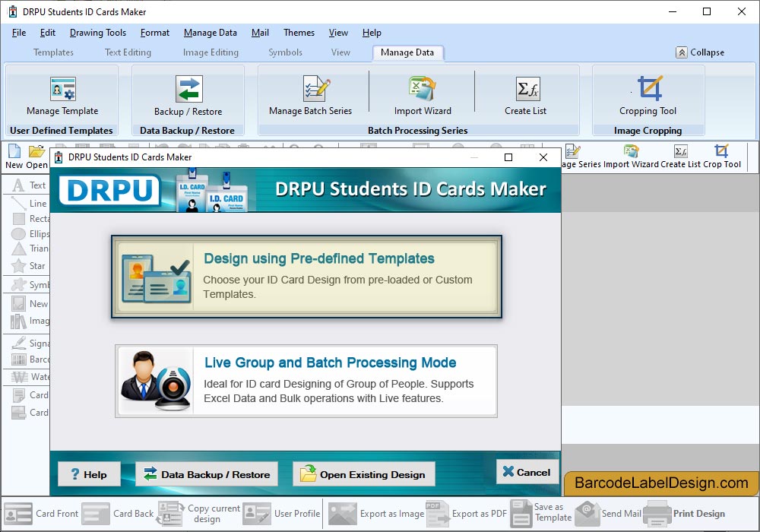Click the New Image tool in sidebar
Viewport: 760px width, 532px height.
[x=30, y=304]
